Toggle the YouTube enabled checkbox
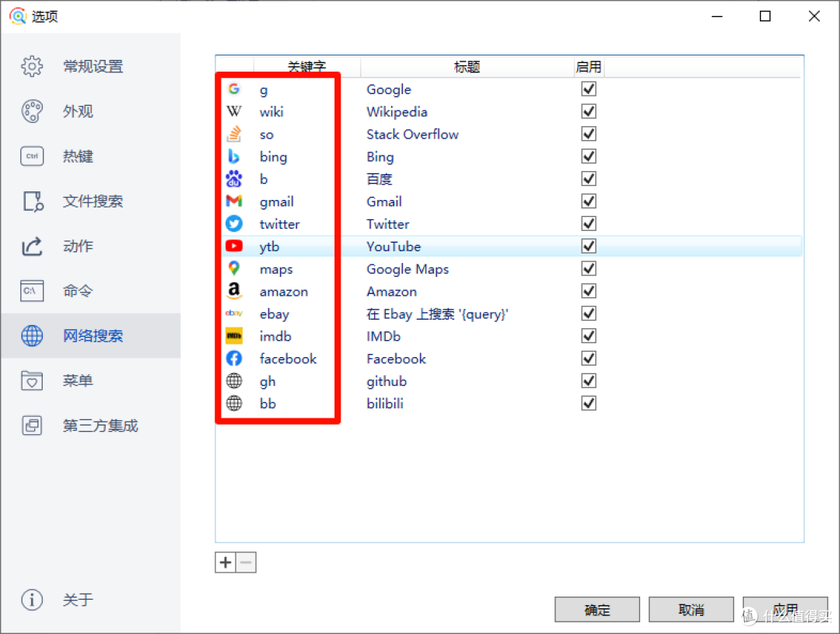This screenshot has height=634, width=840. pos(589,246)
